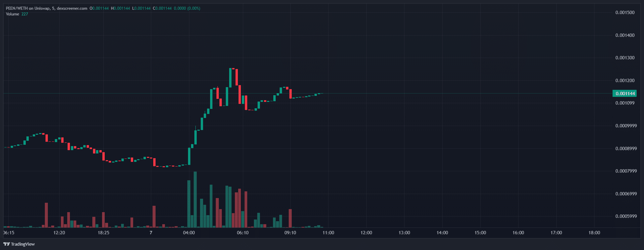Click the tallest green candle peaking near 0.001250
Screen dimensions: 644x250
[230, 77]
